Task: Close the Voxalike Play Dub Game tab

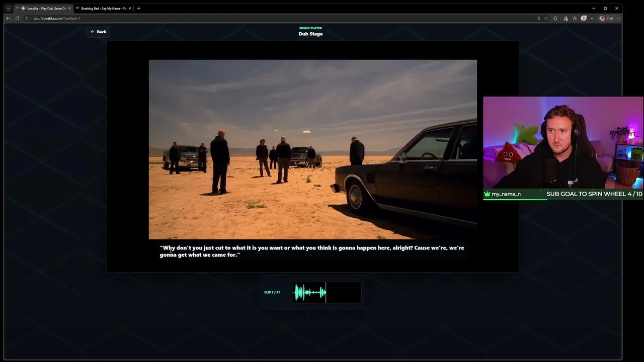Action: tap(69, 8)
